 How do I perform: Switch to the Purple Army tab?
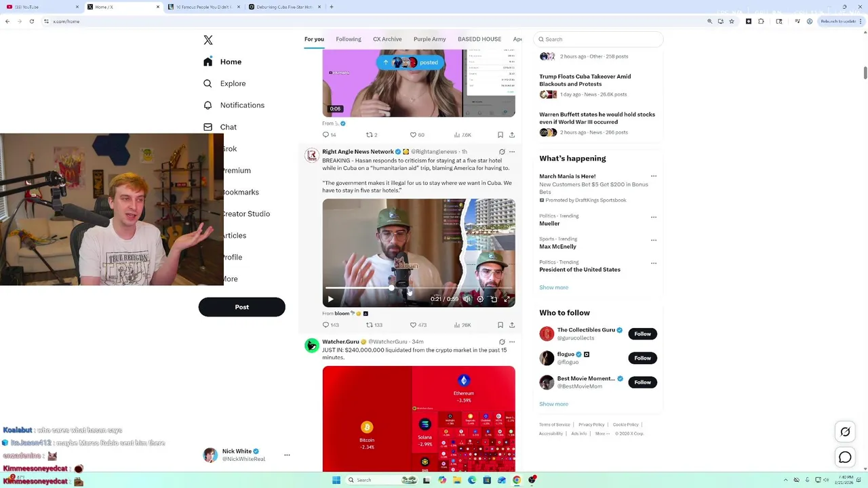430,39
